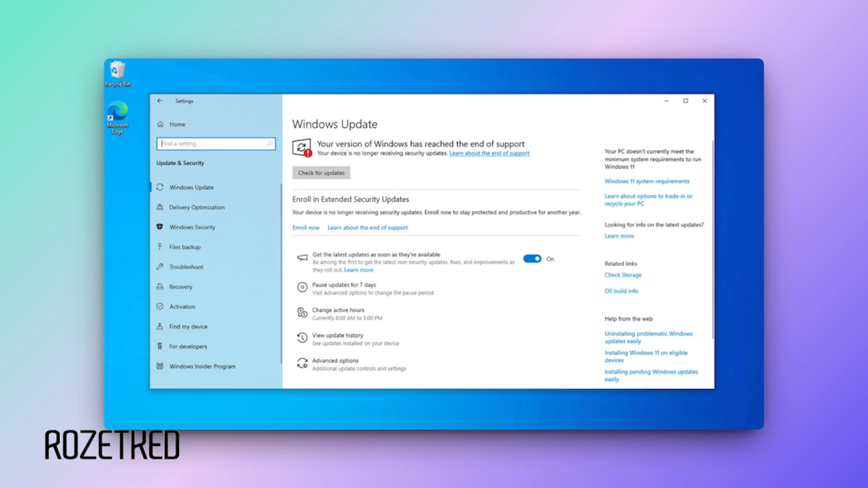Click the Delivery Optimization icon
This screenshot has height=488, width=868.
coord(160,207)
